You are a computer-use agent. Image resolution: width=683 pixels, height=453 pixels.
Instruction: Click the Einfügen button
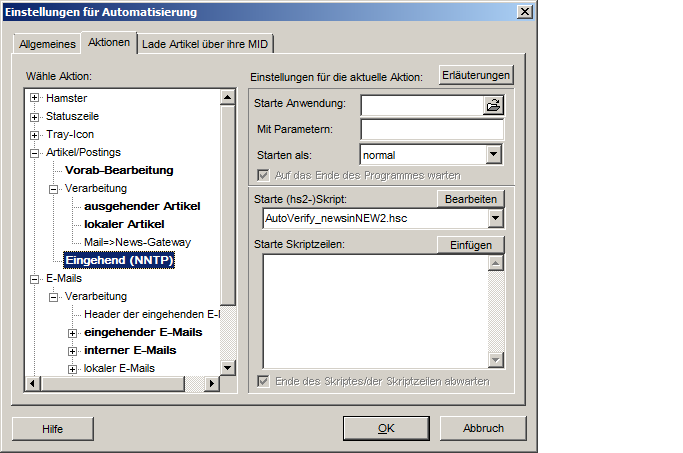(471, 245)
